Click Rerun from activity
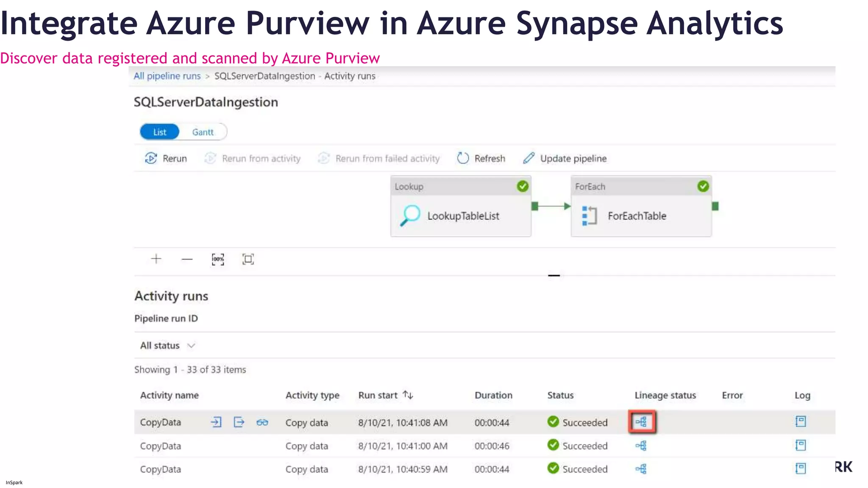Viewport: 868px width, 488px height. coord(253,158)
